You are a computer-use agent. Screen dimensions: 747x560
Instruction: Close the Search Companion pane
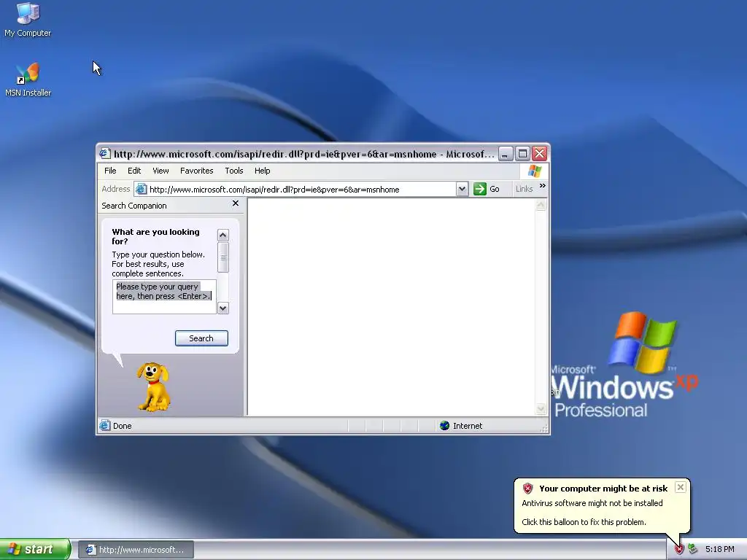coord(236,203)
